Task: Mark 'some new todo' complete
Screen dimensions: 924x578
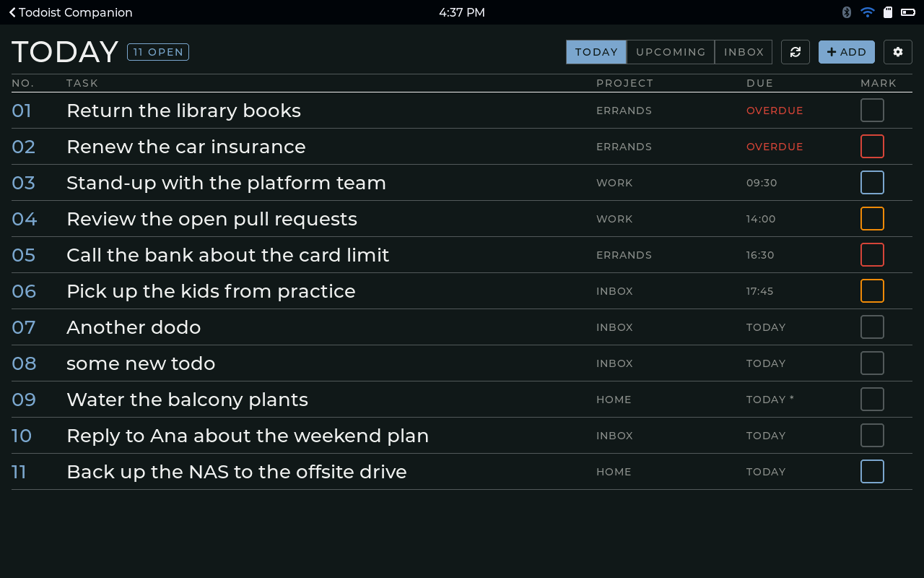Action: coord(872,363)
